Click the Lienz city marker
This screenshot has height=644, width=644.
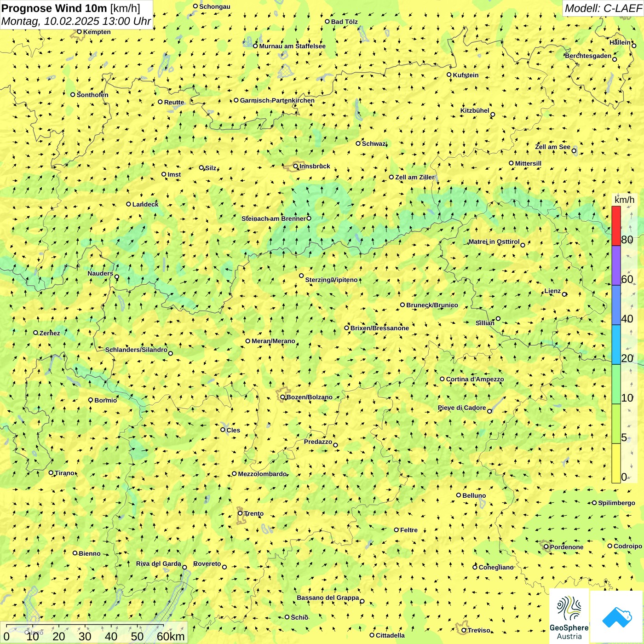pos(564,294)
